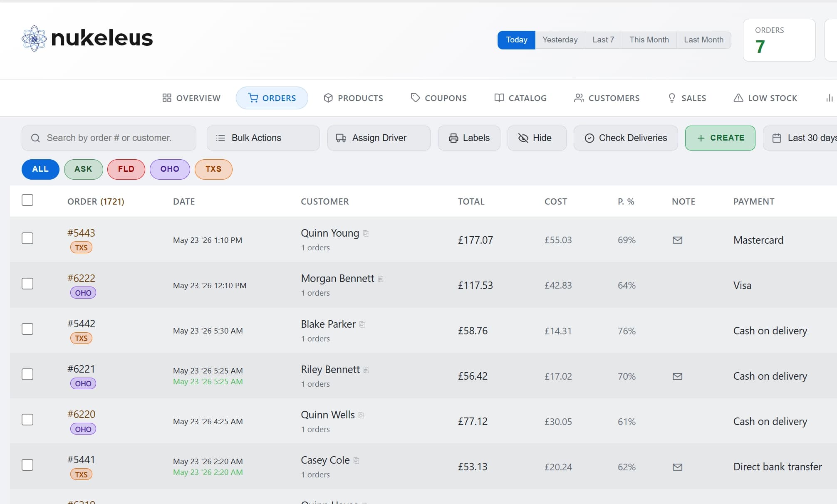Open customer Quinn Wells
Screen dimensions: 837x504
[x=328, y=415]
